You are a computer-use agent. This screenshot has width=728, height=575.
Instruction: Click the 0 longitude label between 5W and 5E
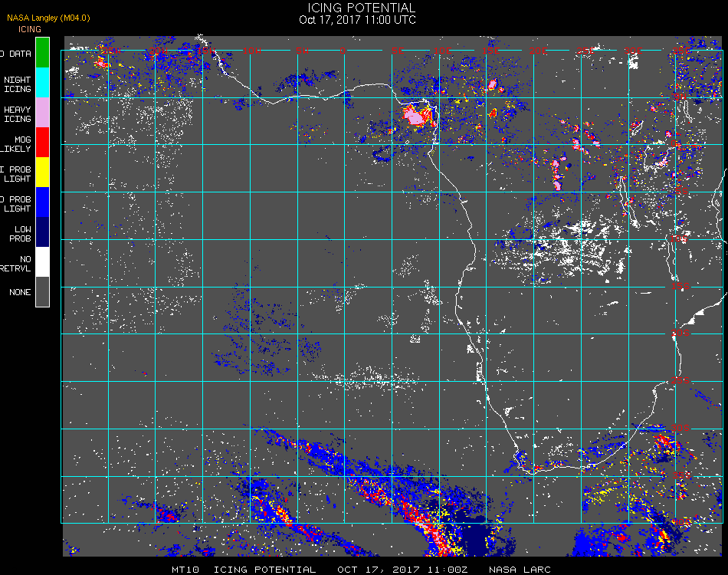343,51
